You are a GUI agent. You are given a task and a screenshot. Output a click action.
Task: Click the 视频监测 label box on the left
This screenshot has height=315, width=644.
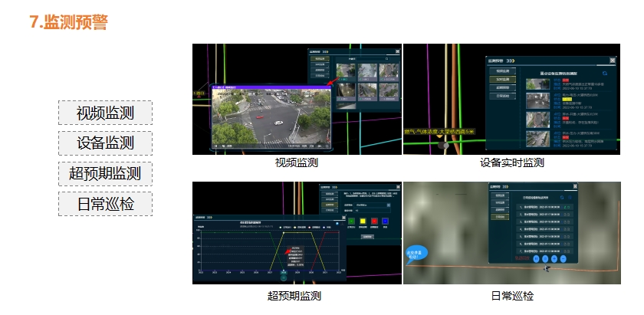105,113
